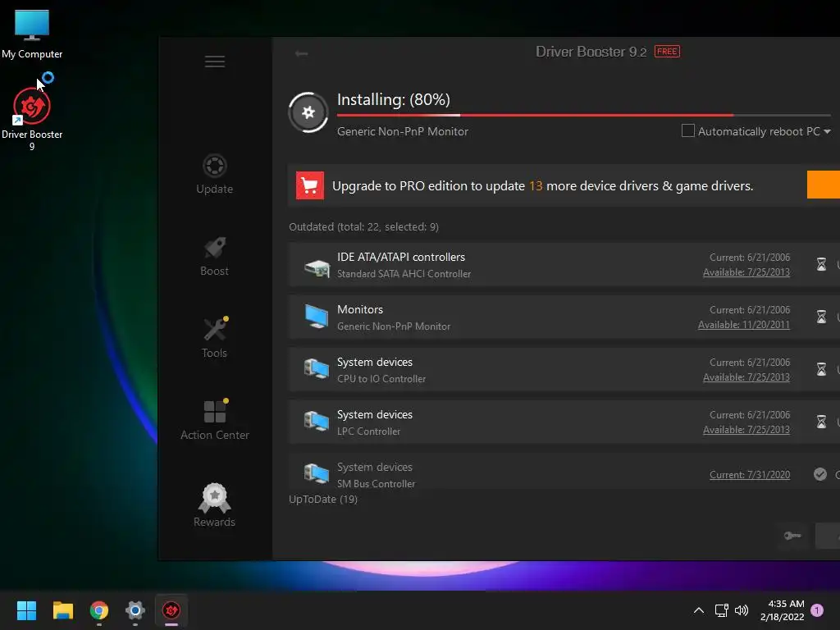Click the CPU to IO Controller device icon
This screenshot has width=840, height=630.
pos(317,368)
